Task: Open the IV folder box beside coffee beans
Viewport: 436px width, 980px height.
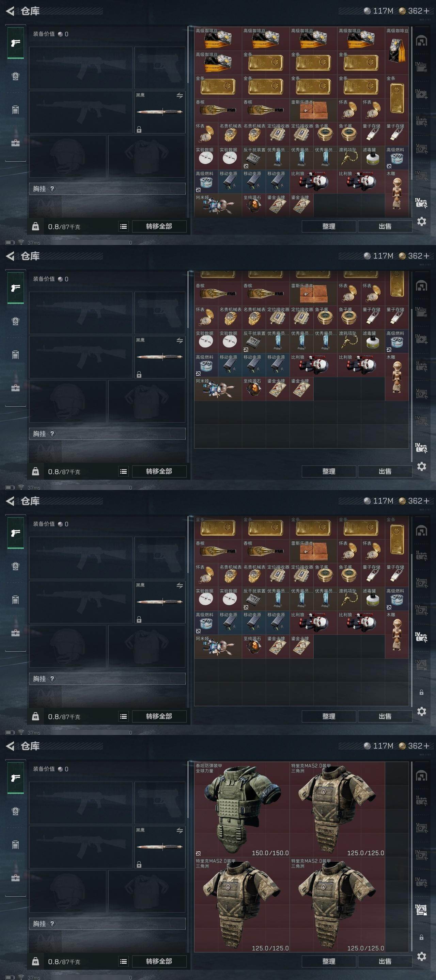Action: coord(421,67)
